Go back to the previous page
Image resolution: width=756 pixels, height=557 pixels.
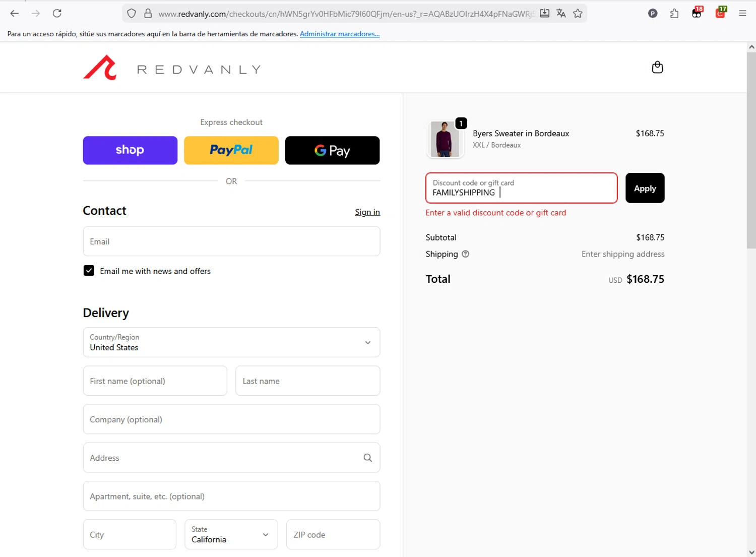(15, 14)
